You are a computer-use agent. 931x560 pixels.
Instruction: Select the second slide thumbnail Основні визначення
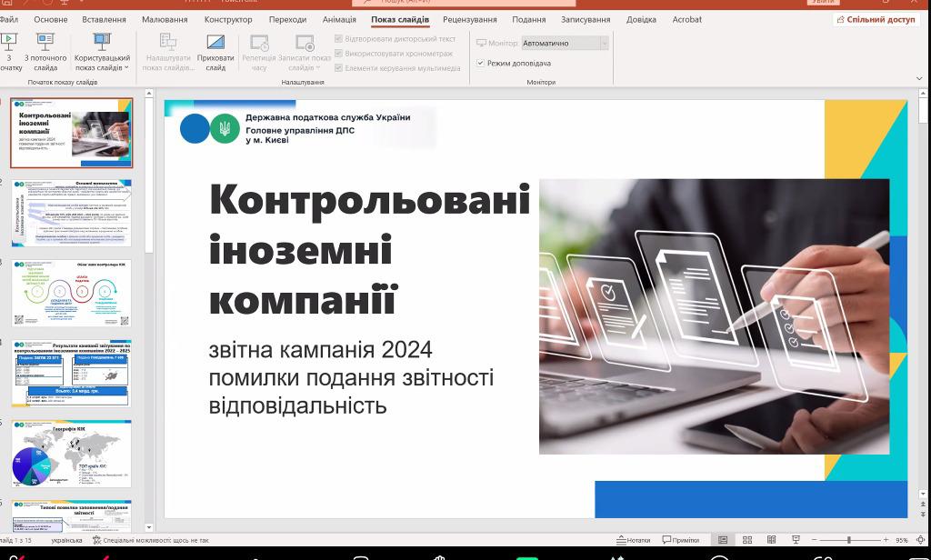(x=71, y=213)
